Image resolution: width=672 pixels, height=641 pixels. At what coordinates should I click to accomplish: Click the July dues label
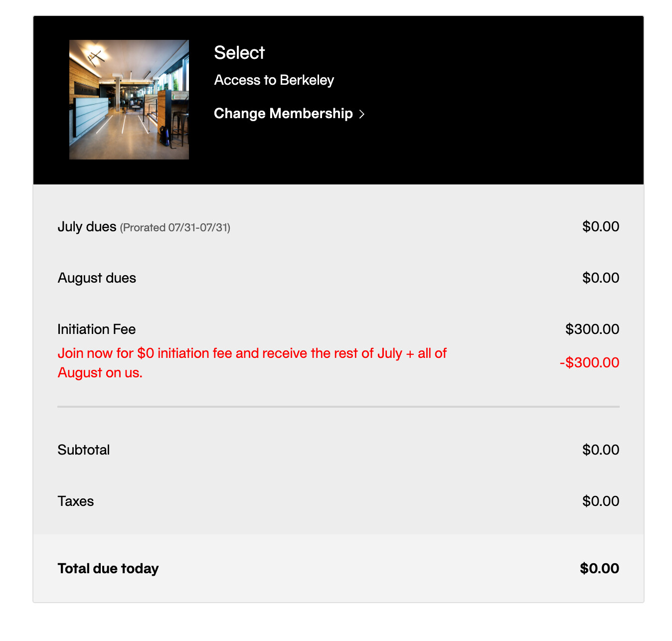click(x=87, y=227)
